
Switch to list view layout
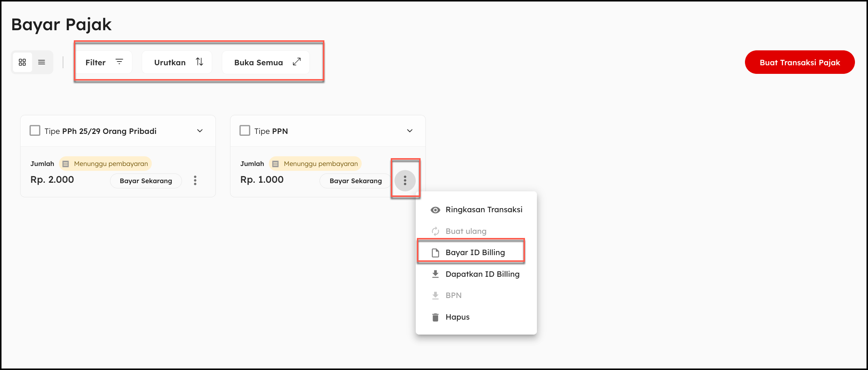42,62
